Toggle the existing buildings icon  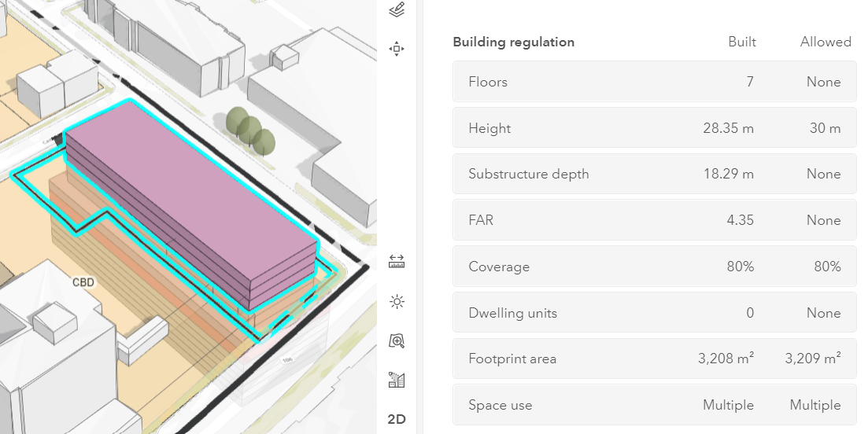pyautogui.click(x=397, y=380)
